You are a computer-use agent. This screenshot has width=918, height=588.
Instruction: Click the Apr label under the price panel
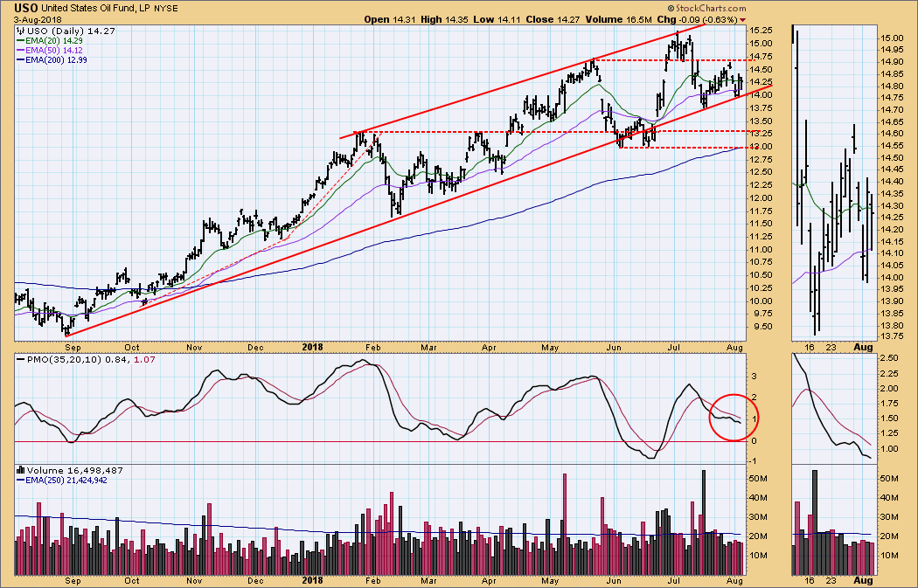click(x=489, y=348)
